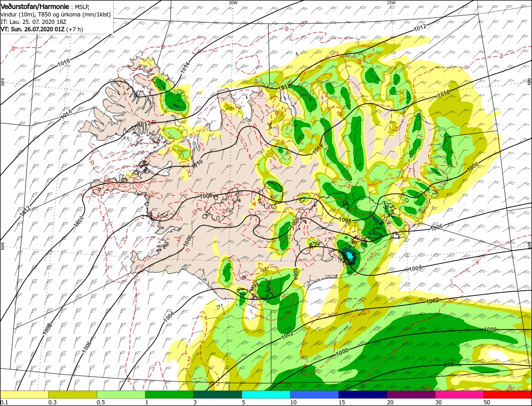The image size is (532, 406).
Task: Choose the navy 15–20 mm legend swatch
Action: tap(363, 394)
